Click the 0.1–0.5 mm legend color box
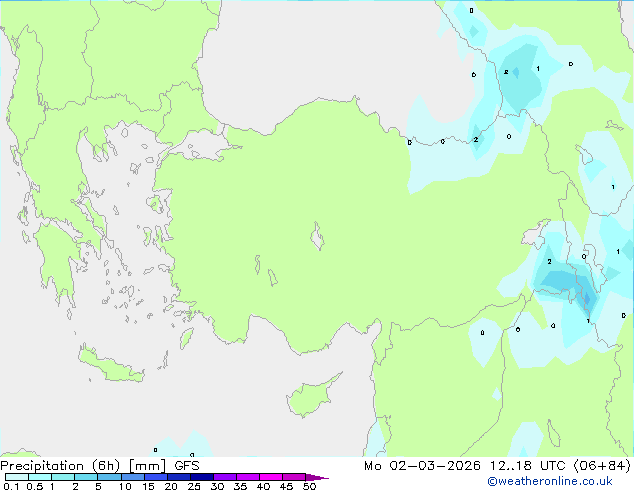Image resolution: width=634 pixels, height=490 pixels. [17, 477]
